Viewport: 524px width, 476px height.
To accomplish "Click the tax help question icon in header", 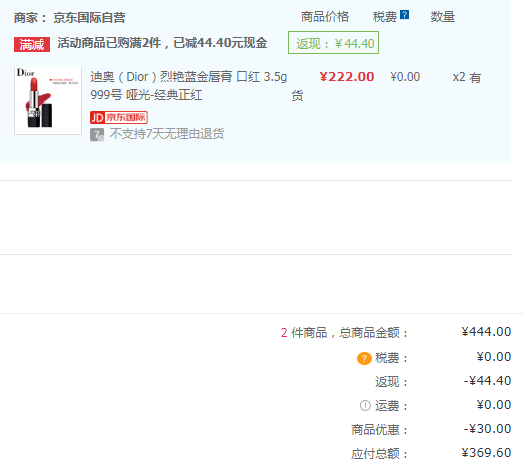I will click(x=404, y=15).
